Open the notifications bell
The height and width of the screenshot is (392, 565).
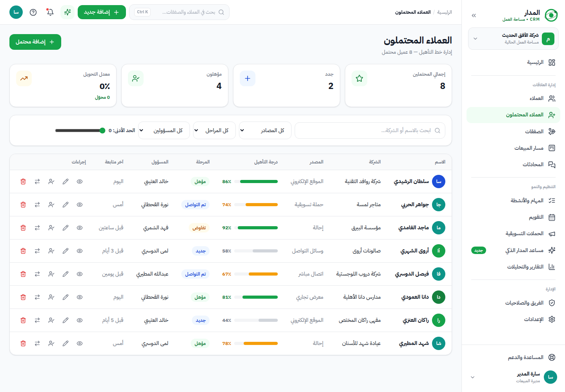(50, 12)
